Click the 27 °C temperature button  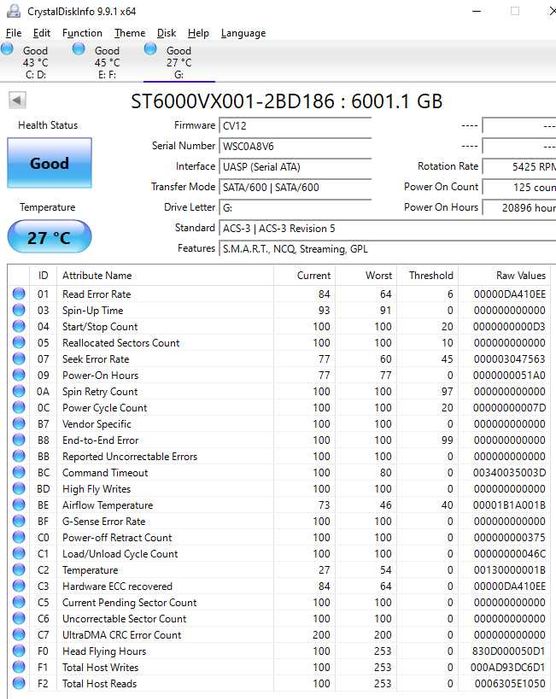[49, 237]
